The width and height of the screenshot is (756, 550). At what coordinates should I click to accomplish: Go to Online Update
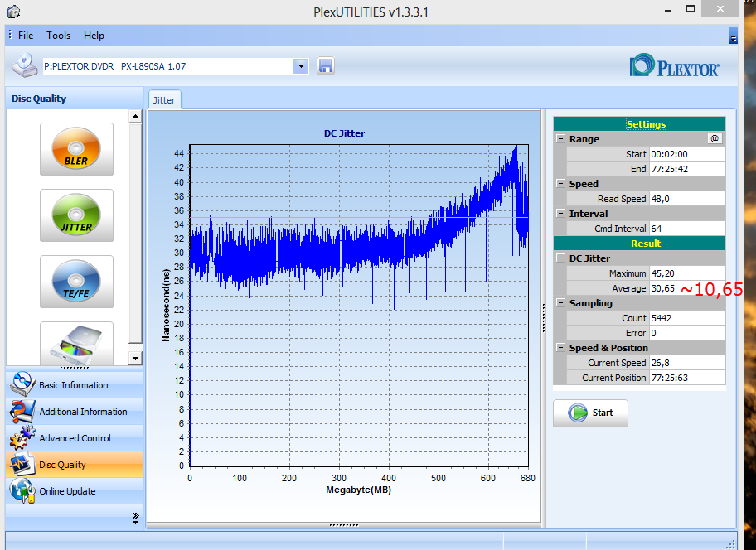point(75,490)
